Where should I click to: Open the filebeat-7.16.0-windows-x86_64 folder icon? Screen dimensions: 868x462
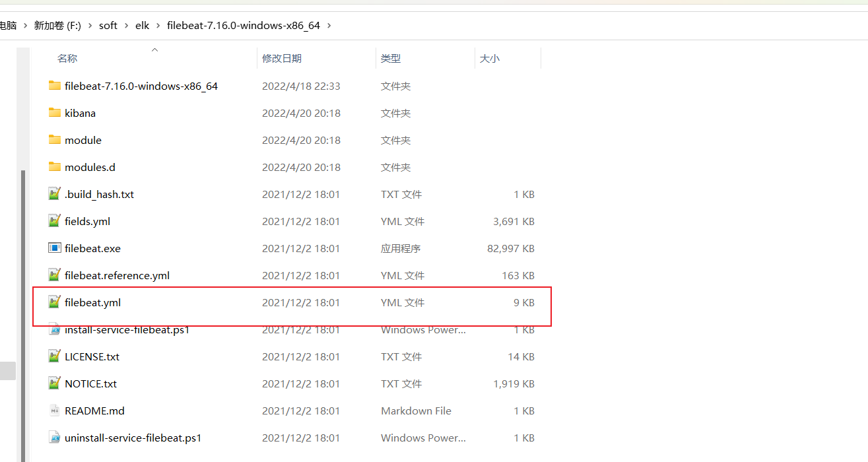click(55, 86)
